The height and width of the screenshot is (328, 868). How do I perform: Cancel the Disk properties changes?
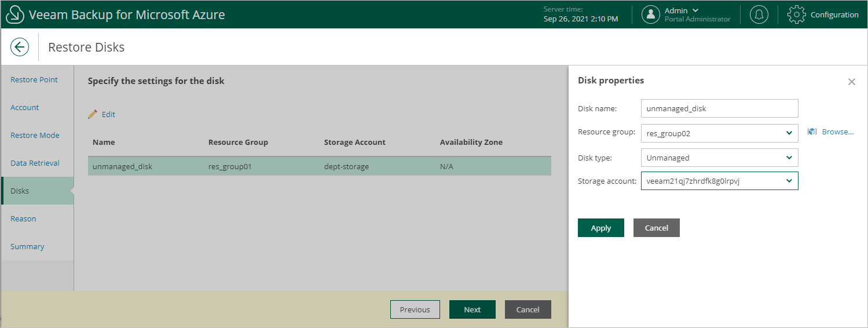point(657,228)
